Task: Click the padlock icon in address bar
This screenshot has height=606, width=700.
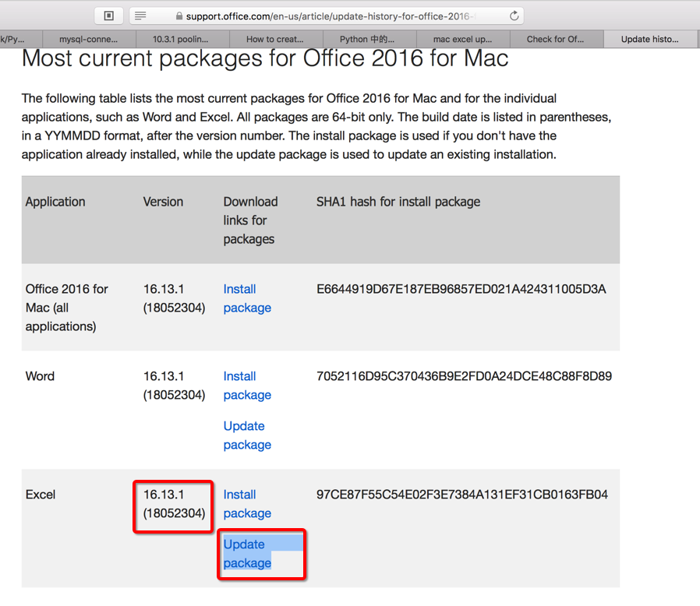Action: (179, 16)
